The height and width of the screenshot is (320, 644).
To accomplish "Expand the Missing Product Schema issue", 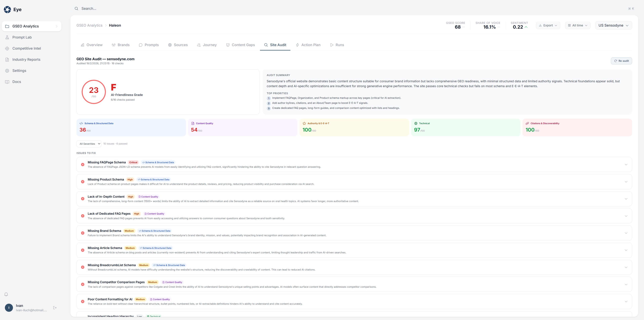I will (626, 182).
